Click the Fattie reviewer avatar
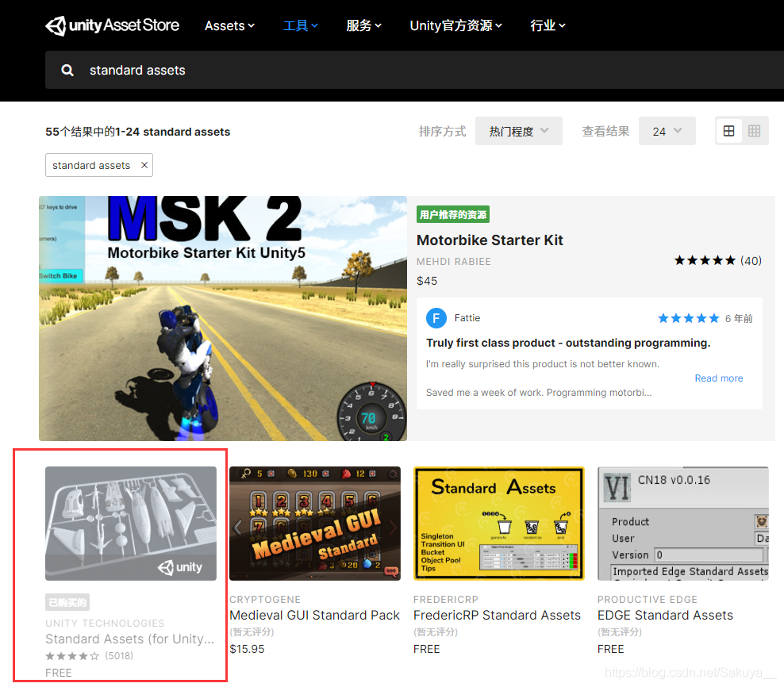This screenshot has height=687, width=784. (436, 318)
